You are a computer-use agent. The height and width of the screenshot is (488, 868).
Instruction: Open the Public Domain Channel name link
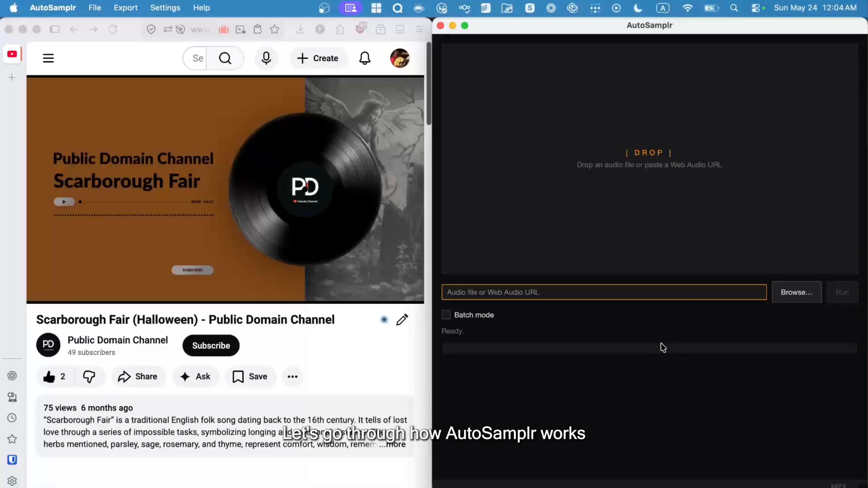(118, 340)
